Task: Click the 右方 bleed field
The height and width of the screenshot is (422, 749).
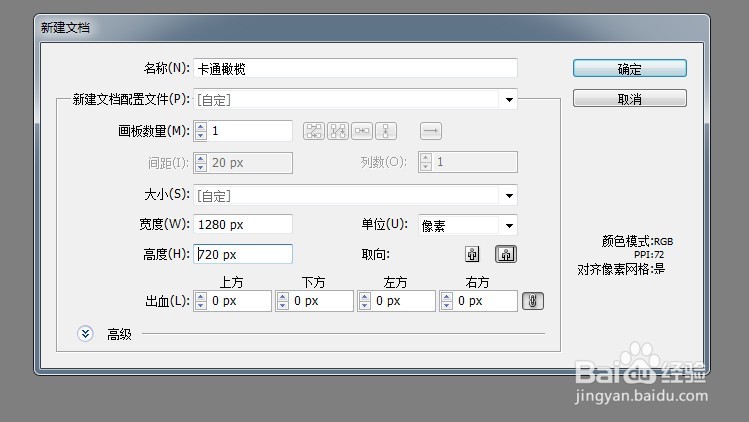Action: point(485,301)
